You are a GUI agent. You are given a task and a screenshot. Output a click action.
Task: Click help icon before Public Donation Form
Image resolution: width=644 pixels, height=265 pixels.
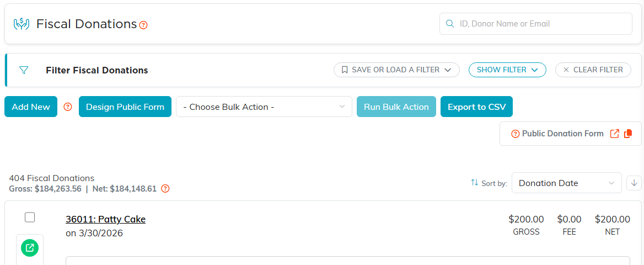tap(516, 134)
